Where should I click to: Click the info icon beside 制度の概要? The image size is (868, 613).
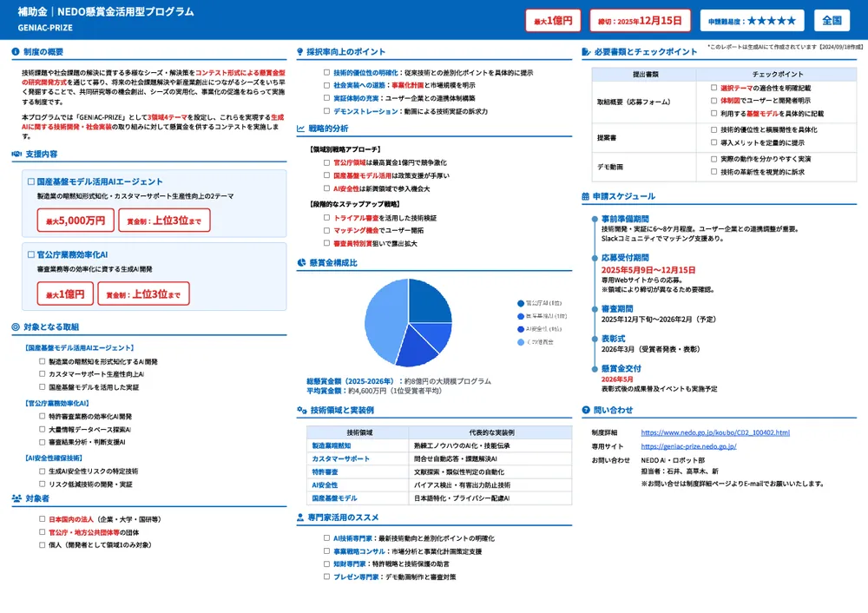click(16, 51)
